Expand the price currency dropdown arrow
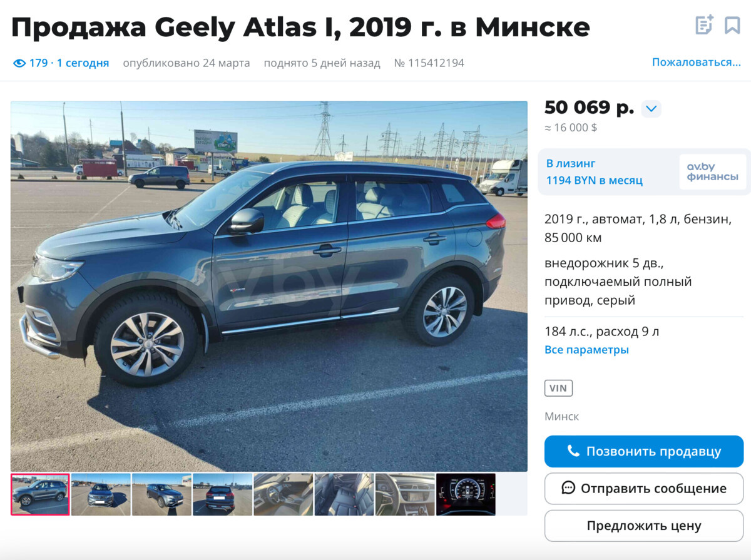 651,109
